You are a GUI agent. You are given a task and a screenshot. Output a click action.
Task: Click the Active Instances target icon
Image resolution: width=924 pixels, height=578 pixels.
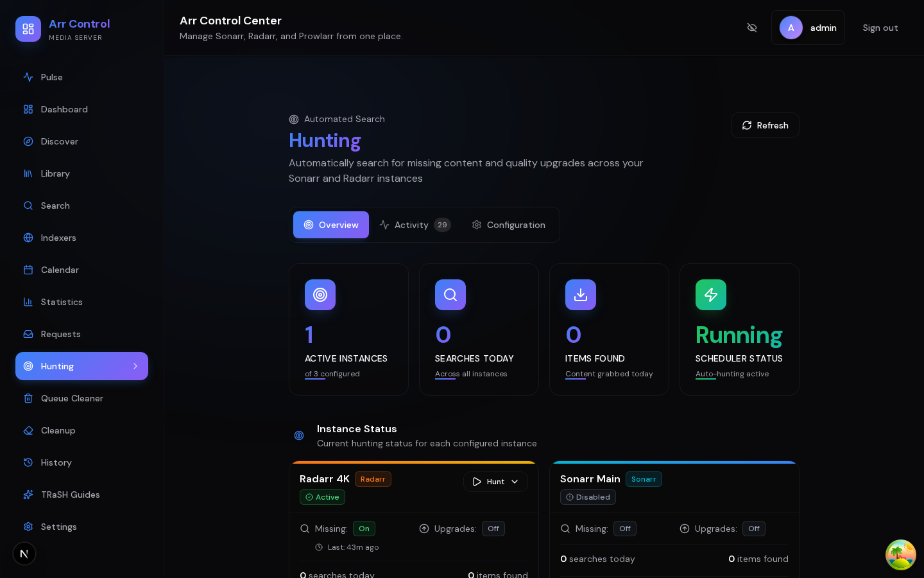320,295
